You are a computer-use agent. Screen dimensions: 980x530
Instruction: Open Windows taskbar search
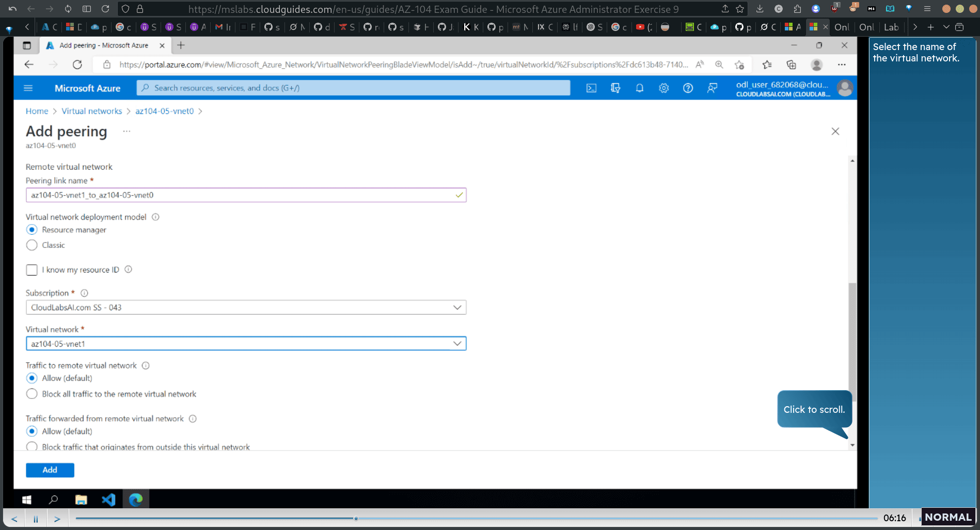point(53,500)
